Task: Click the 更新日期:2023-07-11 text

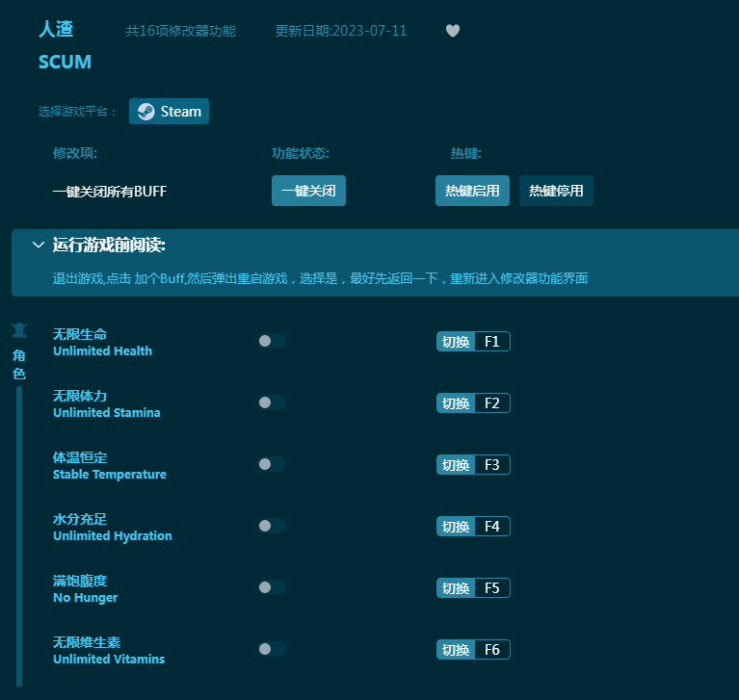Action: [341, 31]
